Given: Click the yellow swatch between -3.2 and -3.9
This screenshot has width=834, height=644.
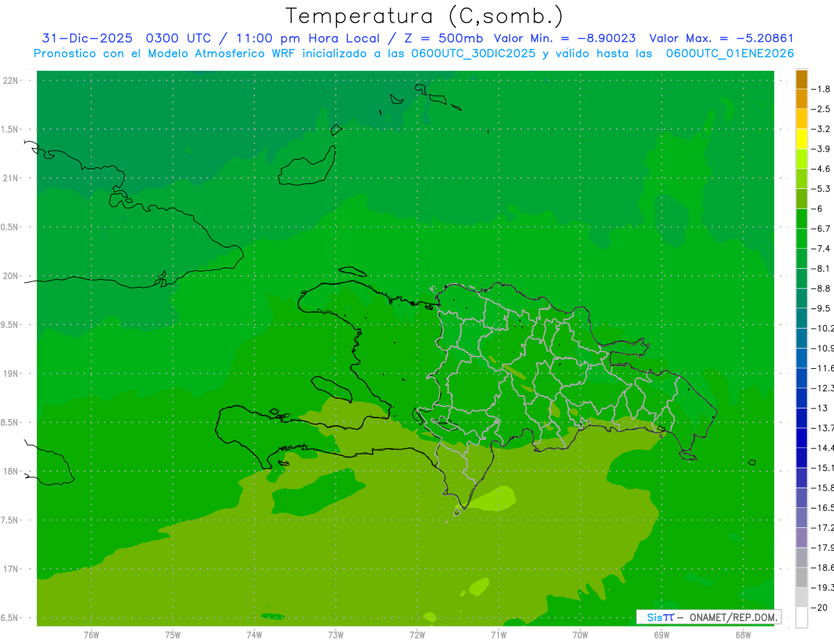Looking at the screenshot, I should [801, 139].
